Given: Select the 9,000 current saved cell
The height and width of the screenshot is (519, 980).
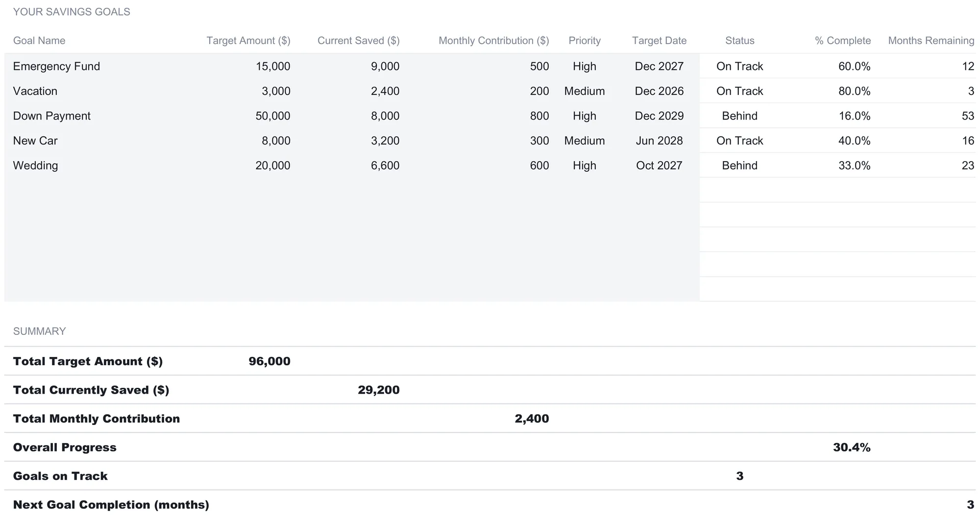Looking at the screenshot, I should click(385, 66).
